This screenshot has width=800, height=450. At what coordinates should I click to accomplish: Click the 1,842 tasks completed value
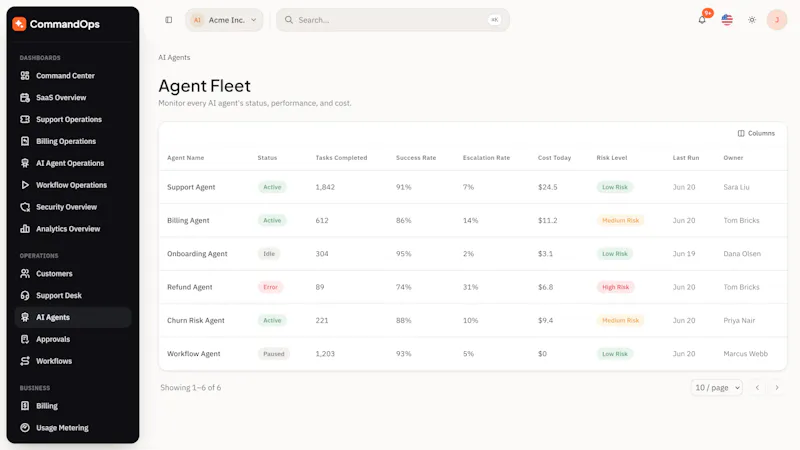click(325, 187)
